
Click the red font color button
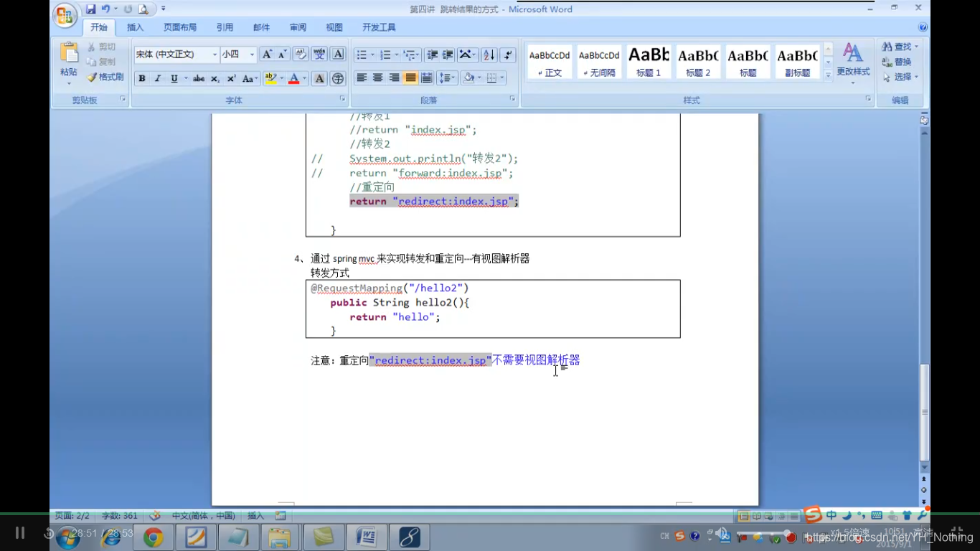(x=293, y=79)
